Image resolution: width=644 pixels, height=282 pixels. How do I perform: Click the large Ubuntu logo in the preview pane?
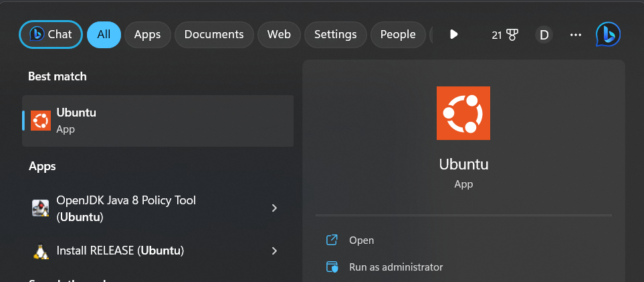pyautogui.click(x=463, y=113)
